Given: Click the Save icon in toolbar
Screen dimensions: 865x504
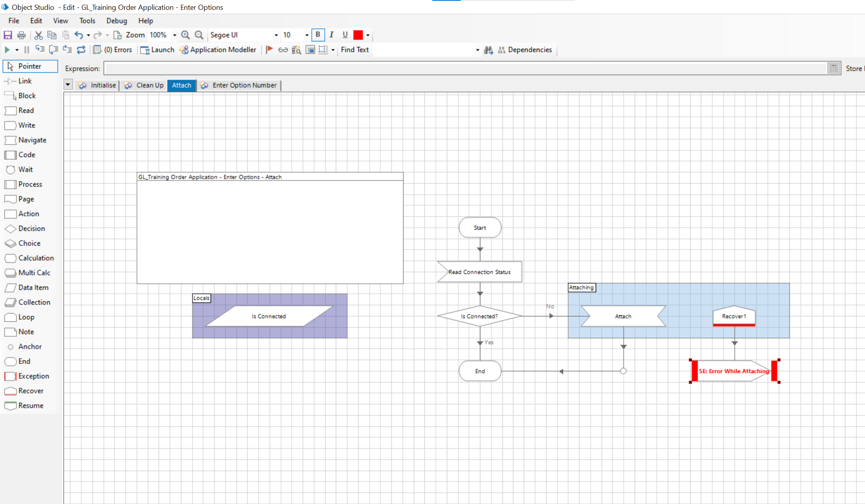Looking at the screenshot, I should pyautogui.click(x=8, y=35).
